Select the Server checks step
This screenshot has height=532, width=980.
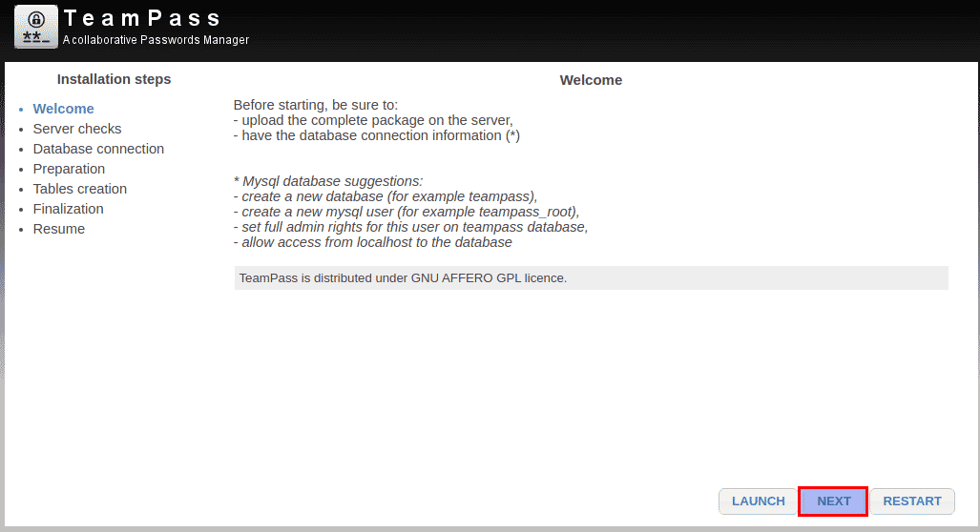point(77,129)
